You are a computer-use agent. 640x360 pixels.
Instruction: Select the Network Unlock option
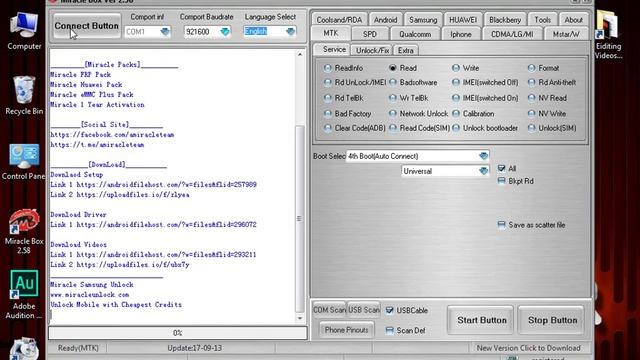[418, 113]
